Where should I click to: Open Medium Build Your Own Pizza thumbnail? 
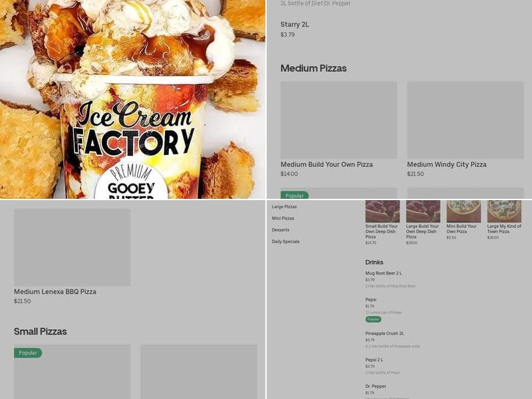pos(338,120)
